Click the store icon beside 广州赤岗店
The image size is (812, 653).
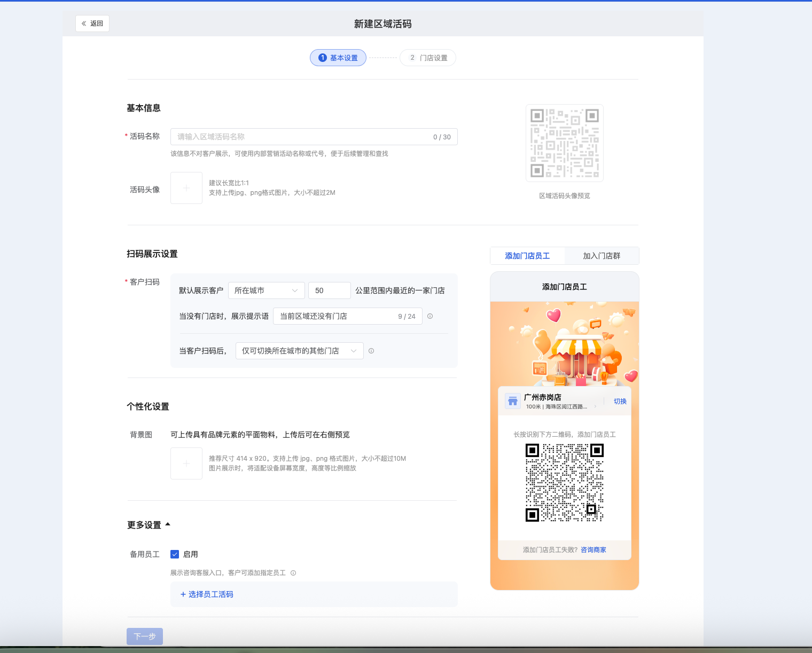point(513,401)
